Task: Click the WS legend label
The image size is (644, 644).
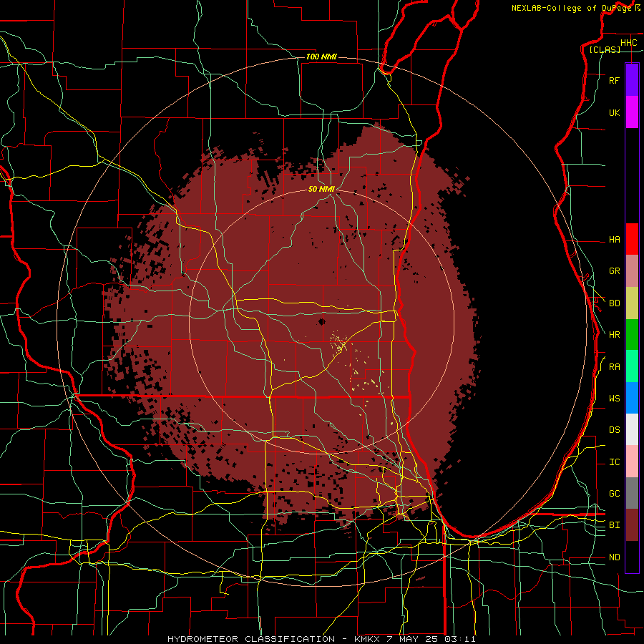Action: pyautogui.click(x=614, y=398)
